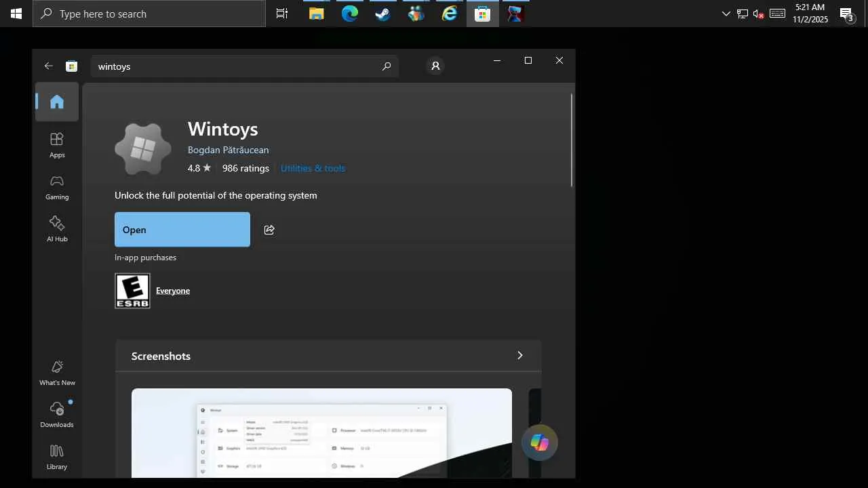Expand the Screenshots section with its chevron
Viewport: 868px width, 488px height.
pos(520,356)
